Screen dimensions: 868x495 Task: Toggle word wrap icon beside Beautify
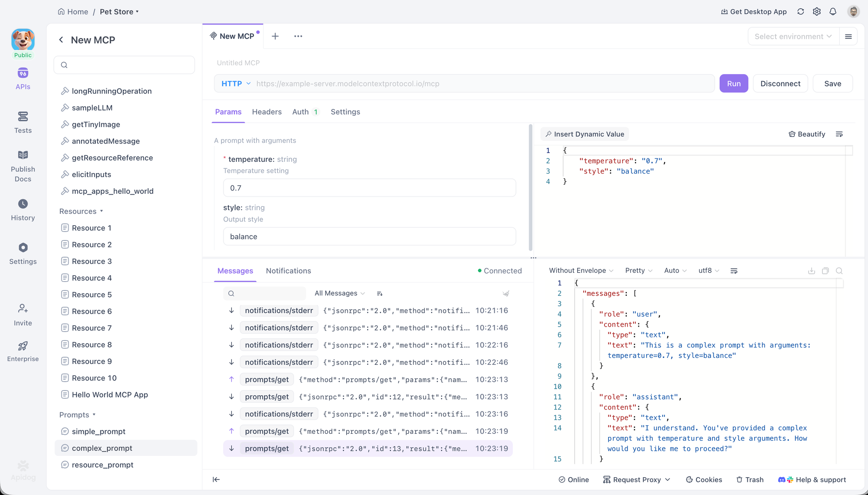pyautogui.click(x=839, y=134)
